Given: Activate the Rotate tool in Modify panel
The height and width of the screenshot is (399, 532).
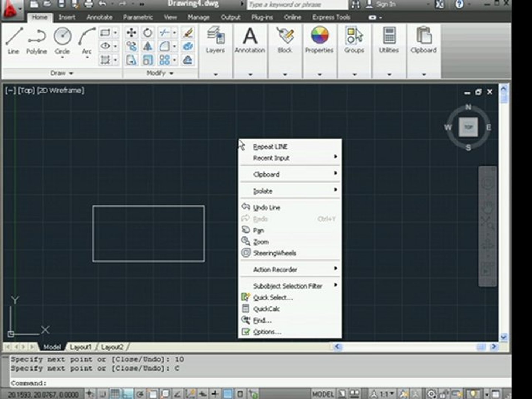Looking at the screenshot, I should (148, 33).
